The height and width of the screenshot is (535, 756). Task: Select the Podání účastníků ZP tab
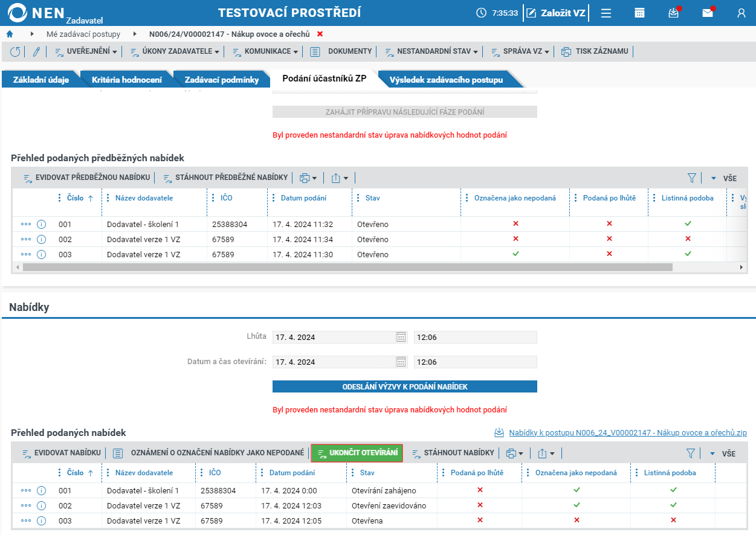pos(325,79)
